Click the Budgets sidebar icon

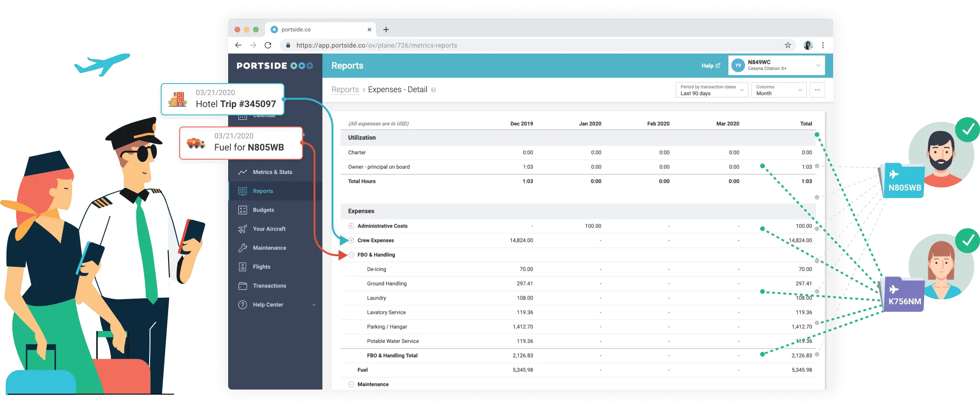tap(242, 210)
